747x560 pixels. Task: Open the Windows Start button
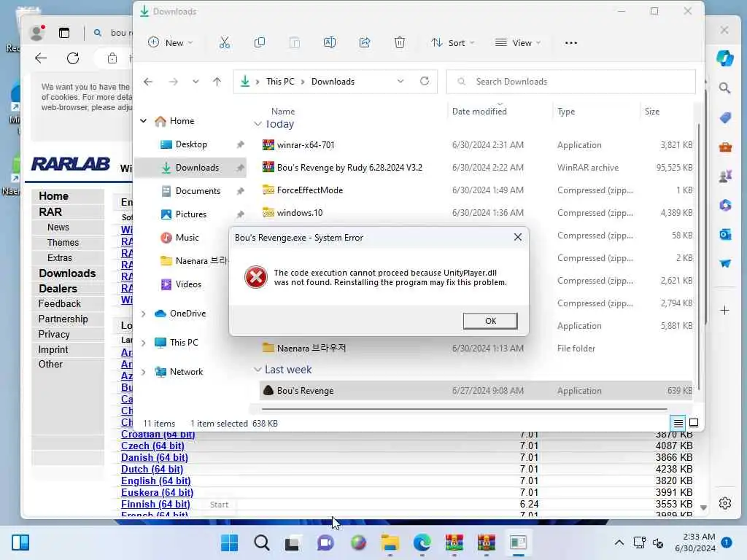pyautogui.click(x=229, y=542)
